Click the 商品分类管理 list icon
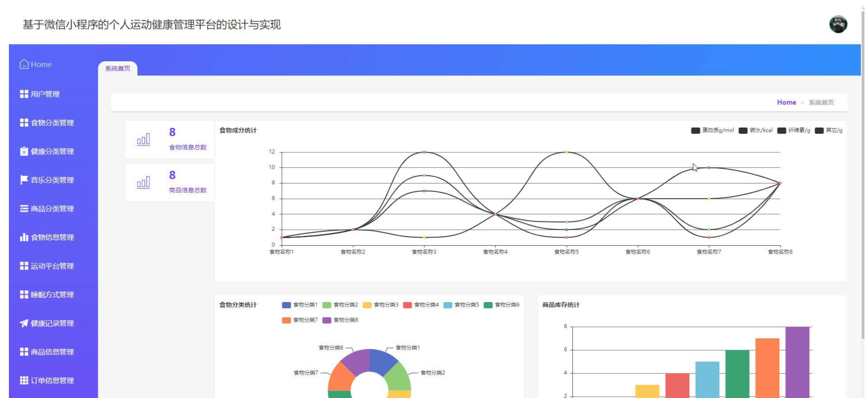This screenshot has height=398, width=868. tap(24, 209)
